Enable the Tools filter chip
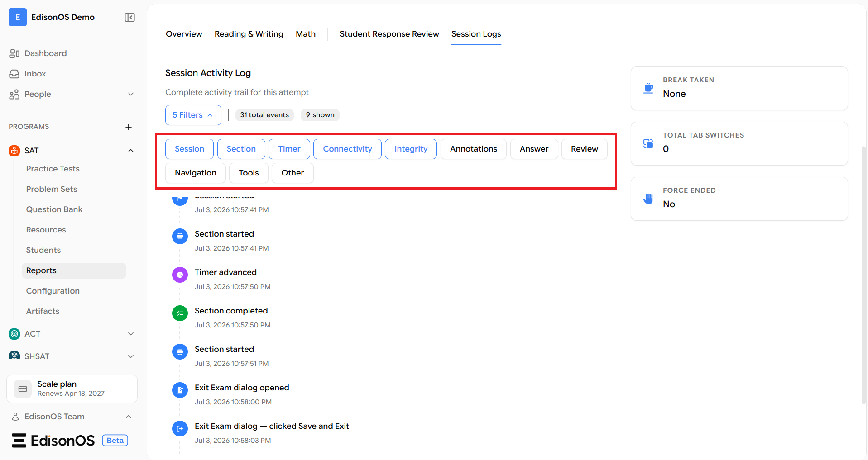 249,173
